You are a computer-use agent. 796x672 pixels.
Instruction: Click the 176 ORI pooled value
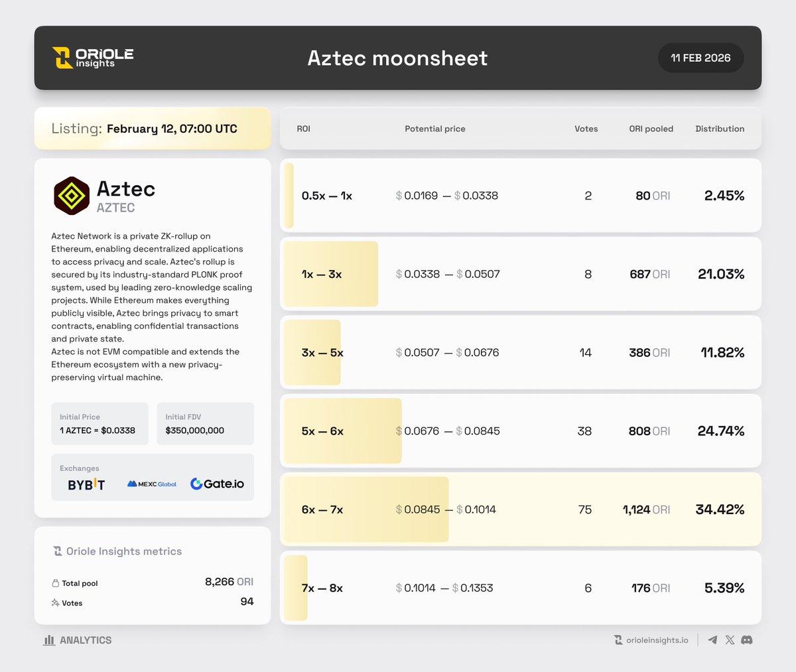[x=651, y=588]
